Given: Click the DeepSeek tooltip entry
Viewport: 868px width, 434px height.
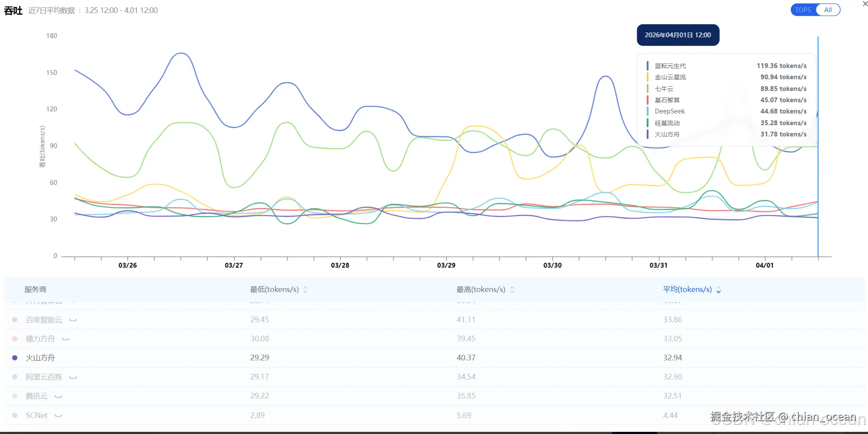Looking at the screenshot, I should point(726,111).
